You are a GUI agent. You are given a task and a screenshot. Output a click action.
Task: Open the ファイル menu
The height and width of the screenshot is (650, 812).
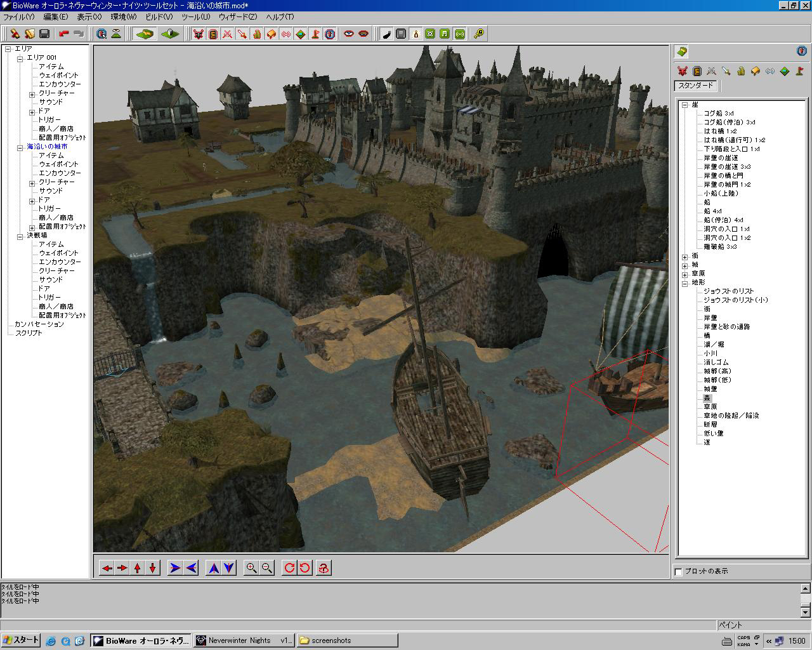19,17
